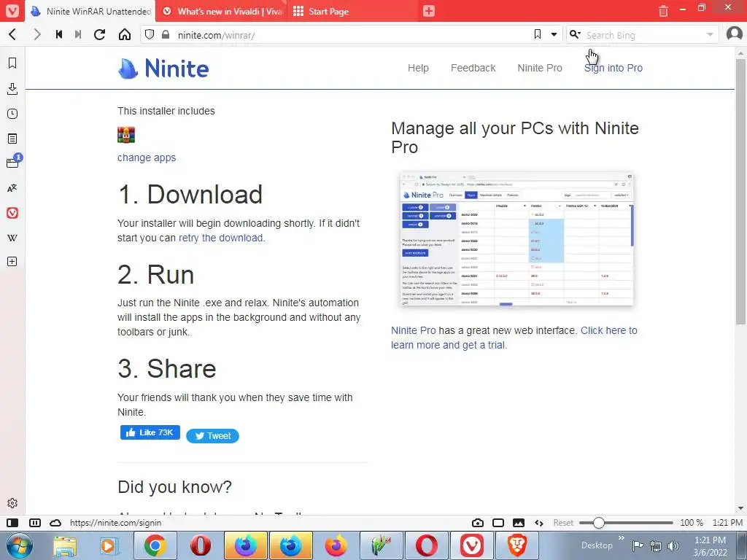The image size is (747, 560).
Task: Open the image toggle in status bar
Action: [519, 523]
